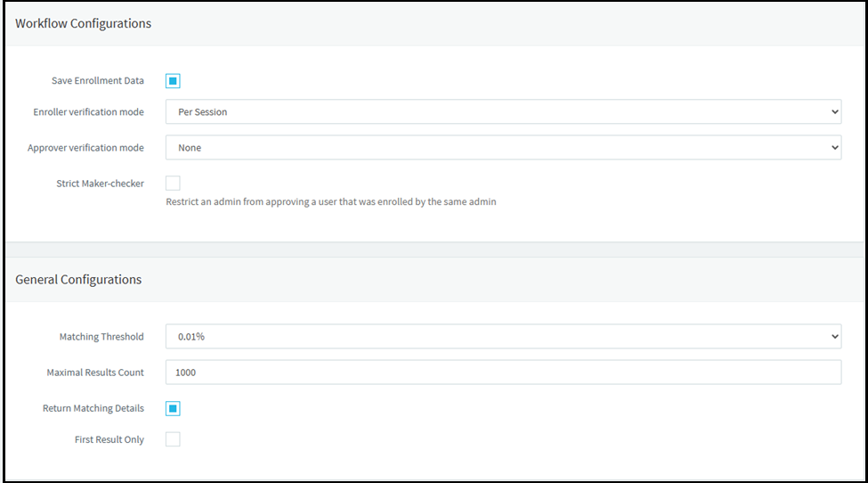Viewport: 868px width, 483px height.
Task: Click the Return Matching Details label
Action: (93, 408)
